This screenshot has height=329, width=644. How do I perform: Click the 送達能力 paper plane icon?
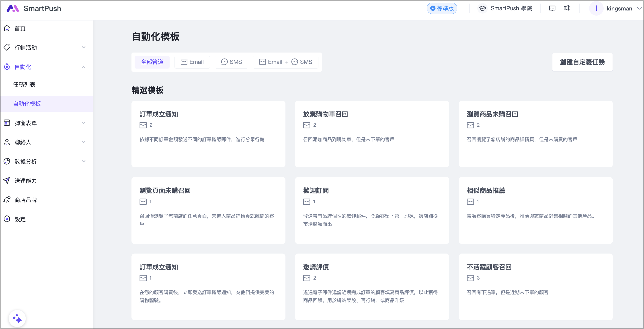[7, 181]
